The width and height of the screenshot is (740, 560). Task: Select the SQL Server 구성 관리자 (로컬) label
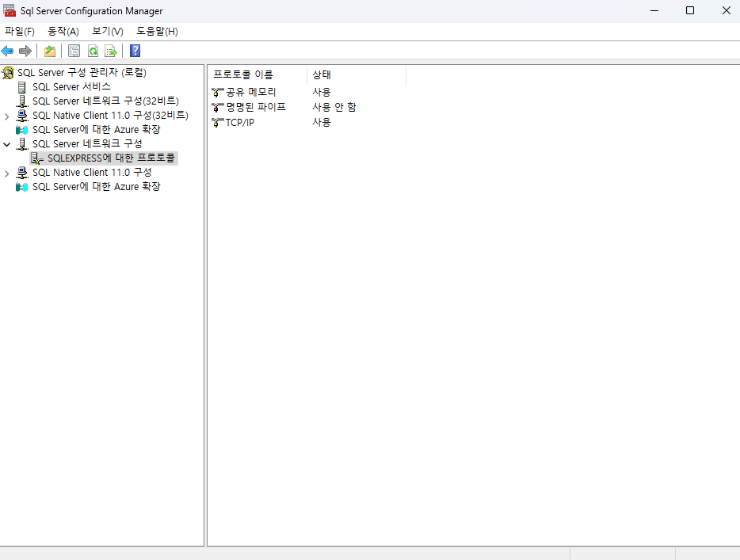(x=82, y=73)
